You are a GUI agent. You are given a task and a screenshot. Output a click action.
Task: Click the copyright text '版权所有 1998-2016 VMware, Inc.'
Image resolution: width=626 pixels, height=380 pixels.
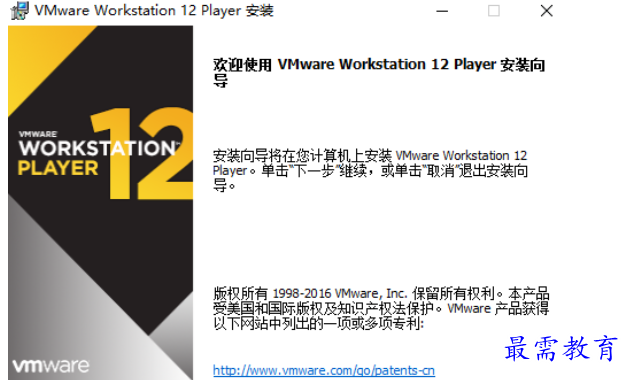(310, 293)
